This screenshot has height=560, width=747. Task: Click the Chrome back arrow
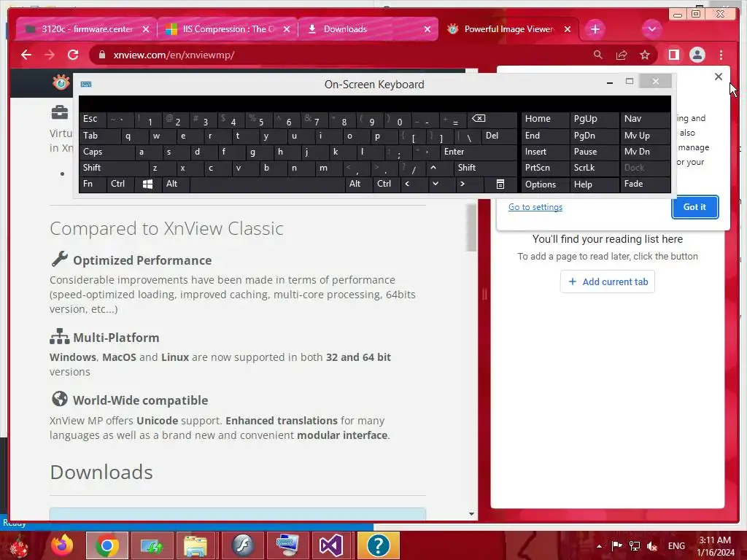26,55
